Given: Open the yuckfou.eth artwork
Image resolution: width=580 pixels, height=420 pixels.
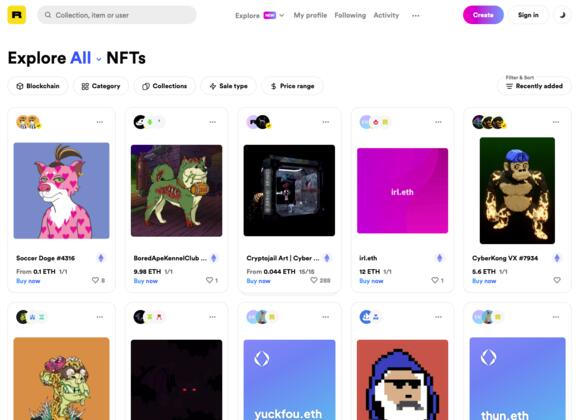Looking at the screenshot, I should (289, 380).
